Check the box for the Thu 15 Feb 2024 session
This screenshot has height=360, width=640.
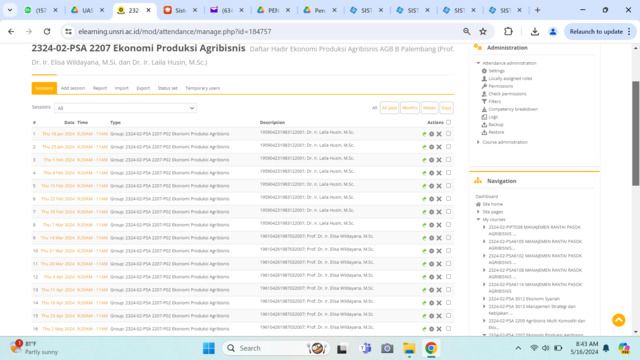[449, 186]
